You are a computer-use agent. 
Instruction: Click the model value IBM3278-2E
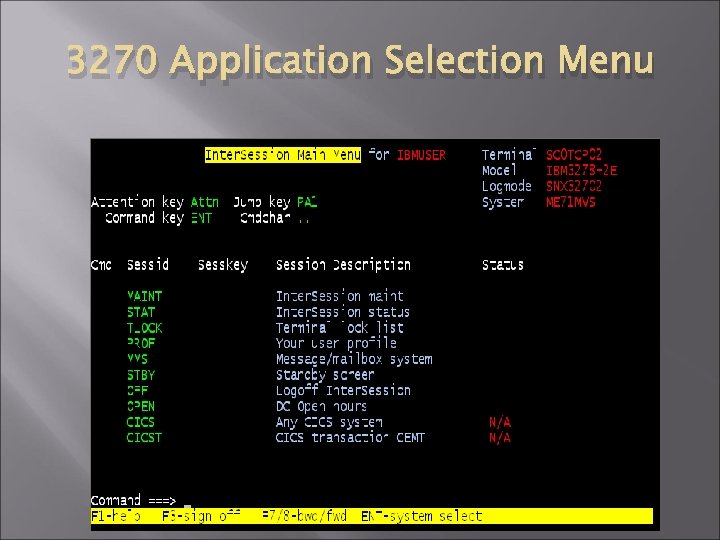[581, 171]
